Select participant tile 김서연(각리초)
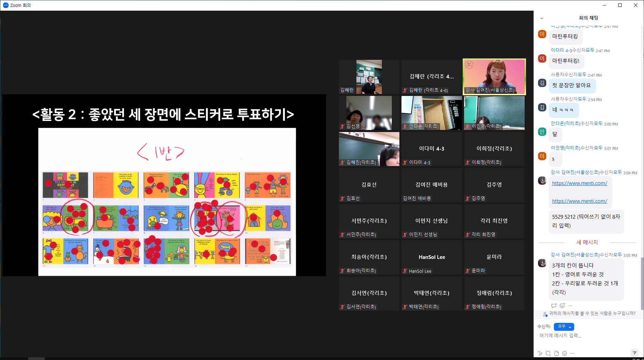644x360 pixels. [x=369, y=293]
